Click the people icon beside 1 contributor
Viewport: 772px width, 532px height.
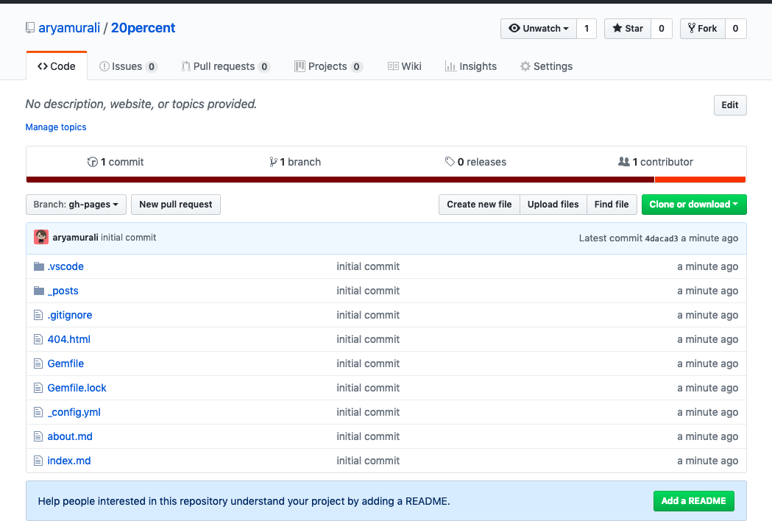point(624,161)
